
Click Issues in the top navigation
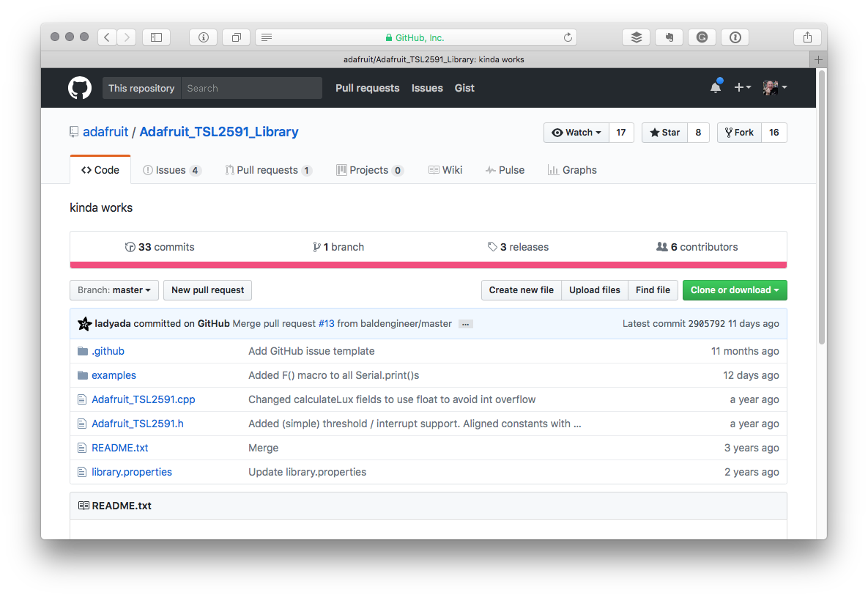[x=427, y=88]
